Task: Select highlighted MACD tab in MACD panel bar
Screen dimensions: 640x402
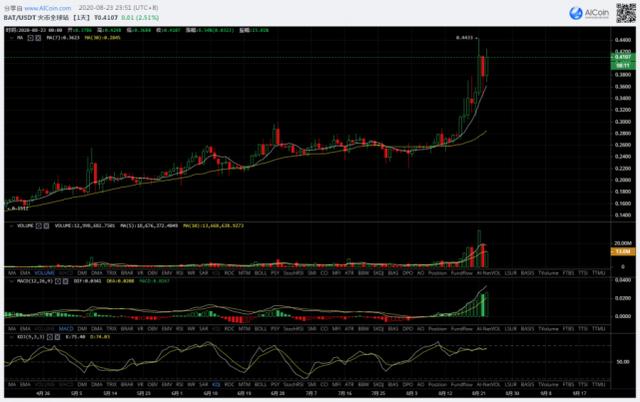Action: [x=66, y=329]
